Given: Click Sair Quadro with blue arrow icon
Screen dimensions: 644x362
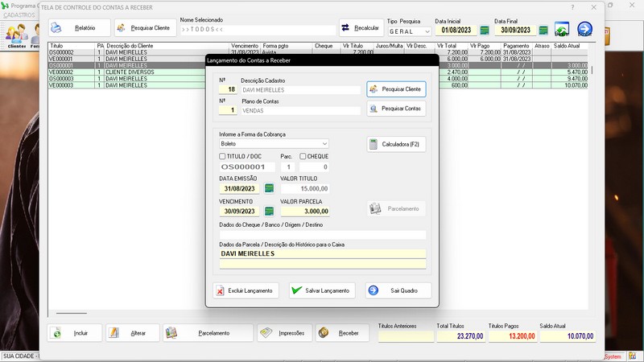Looking at the screenshot, I should pos(398,290).
